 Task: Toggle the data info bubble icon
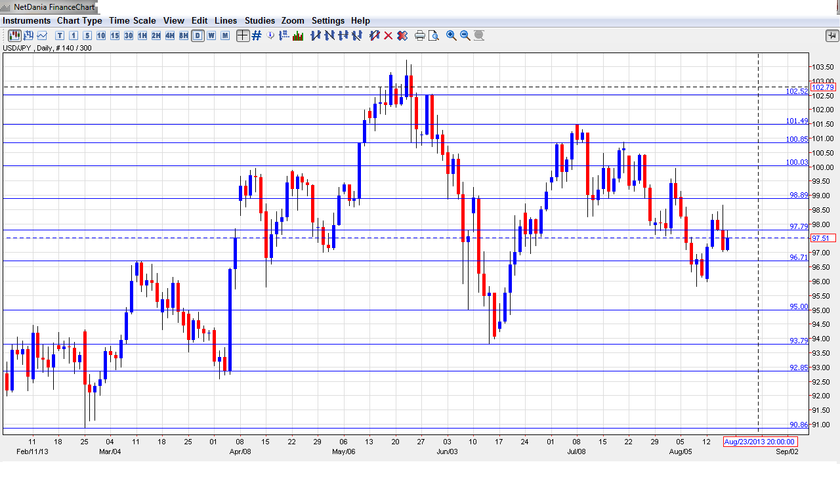[270, 35]
